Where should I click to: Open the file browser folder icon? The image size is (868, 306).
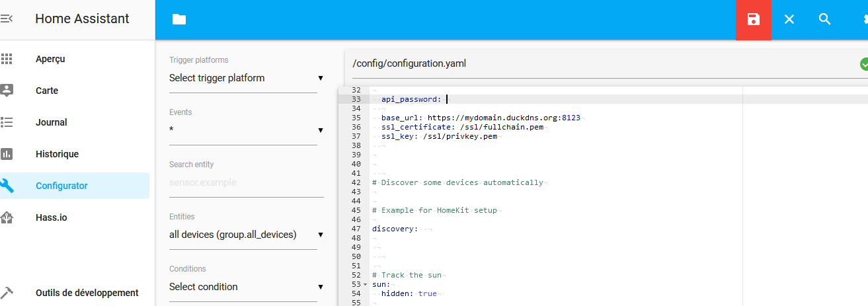tap(179, 20)
